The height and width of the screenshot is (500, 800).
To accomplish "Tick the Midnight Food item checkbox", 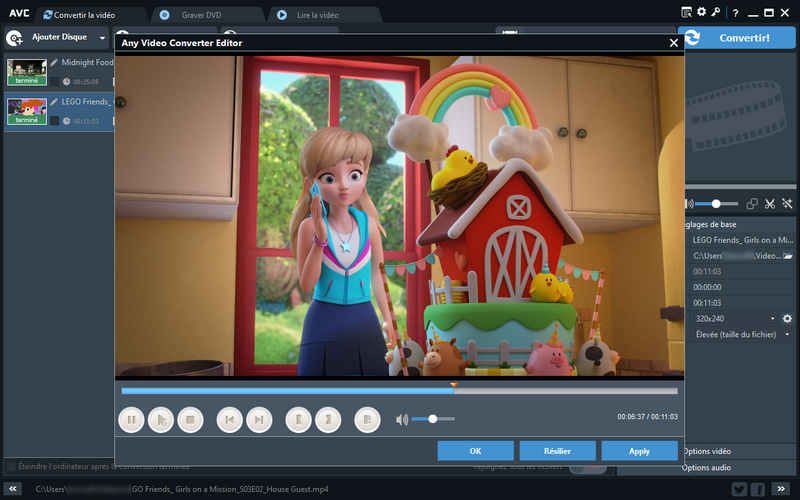I will click(55, 82).
